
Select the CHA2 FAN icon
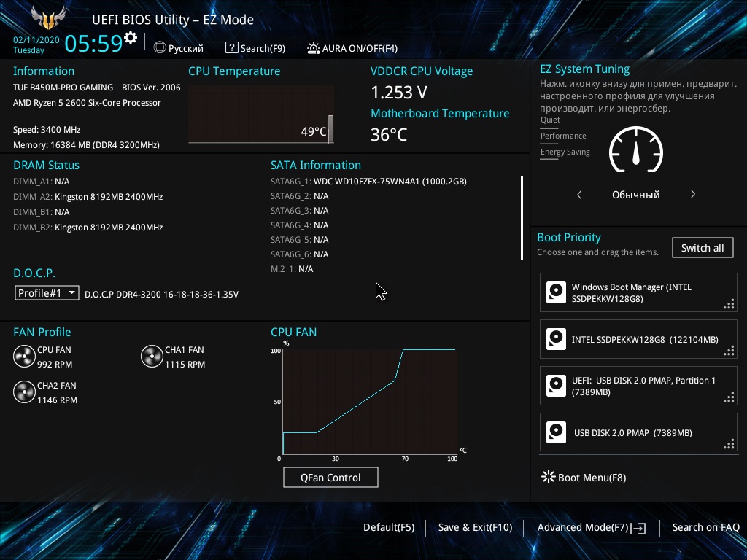click(x=24, y=392)
